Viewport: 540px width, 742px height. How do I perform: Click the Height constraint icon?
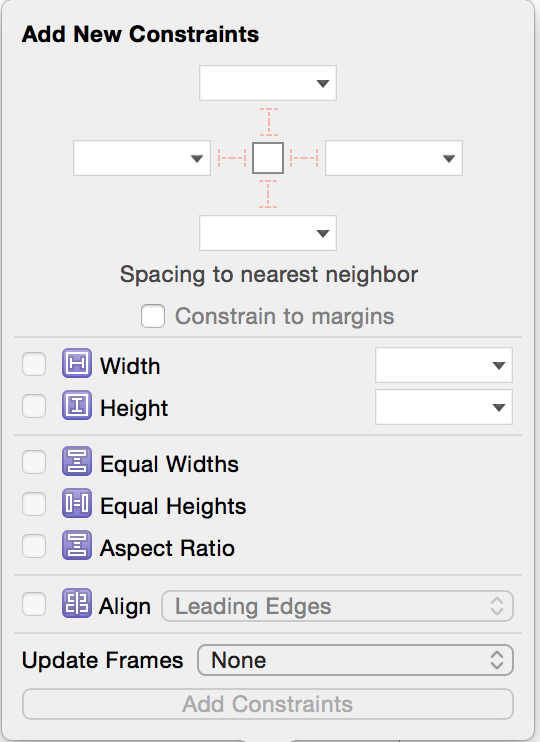click(x=77, y=406)
